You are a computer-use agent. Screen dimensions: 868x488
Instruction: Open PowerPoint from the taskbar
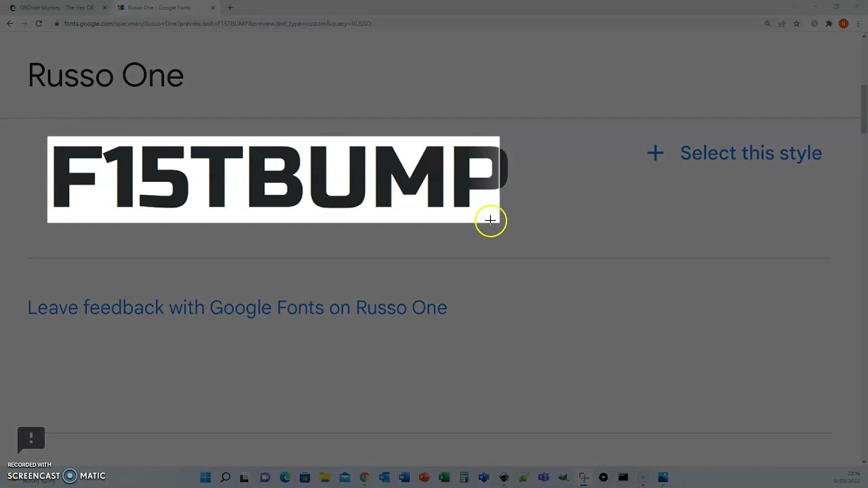click(x=424, y=478)
